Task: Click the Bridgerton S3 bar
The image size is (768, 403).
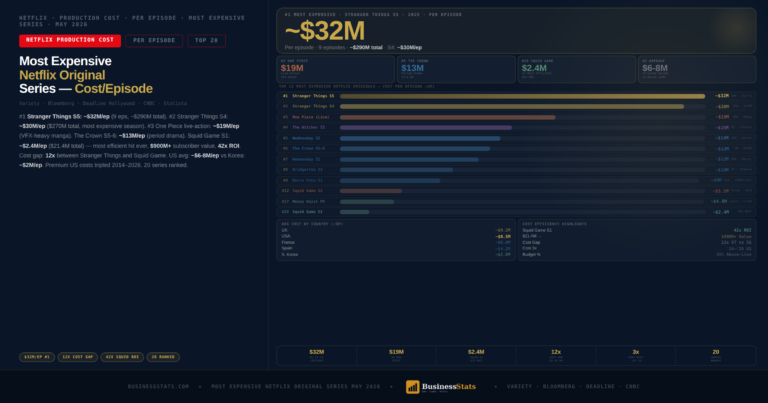Action: pyautogui.click(x=396, y=170)
